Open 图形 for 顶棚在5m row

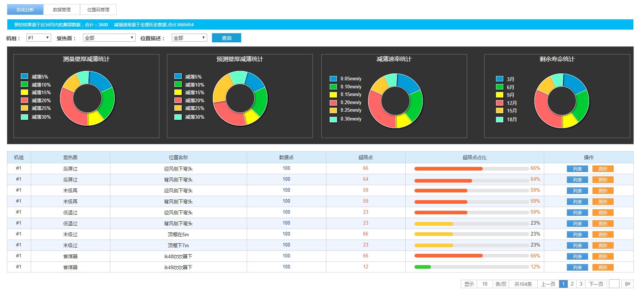point(603,234)
